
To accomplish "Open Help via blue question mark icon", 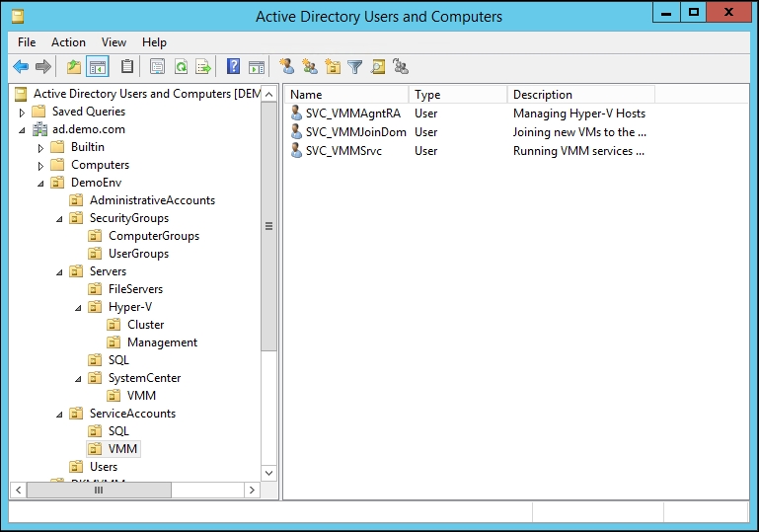I will (x=234, y=67).
